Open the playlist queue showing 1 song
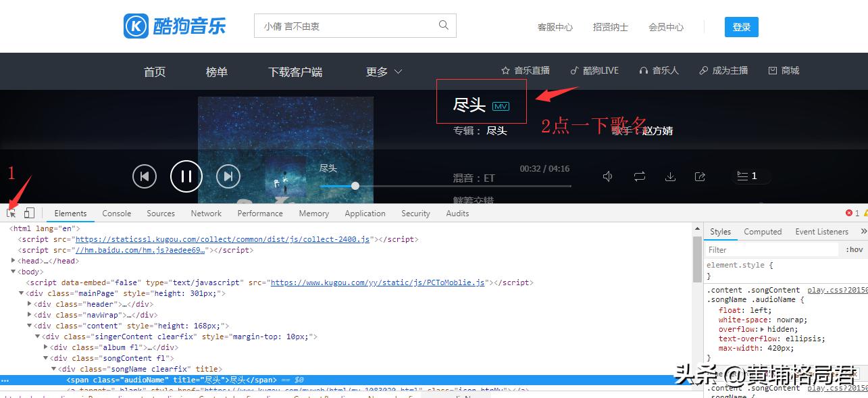Screen dimensions: 868x398 click(x=750, y=176)
